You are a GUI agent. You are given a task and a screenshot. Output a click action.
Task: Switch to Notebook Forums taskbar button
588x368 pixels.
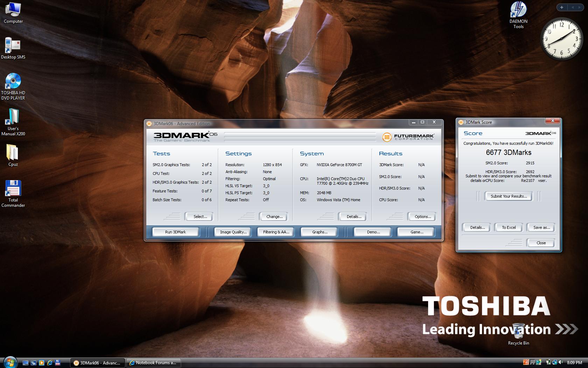pyautogui.click(x=153, y=363)
